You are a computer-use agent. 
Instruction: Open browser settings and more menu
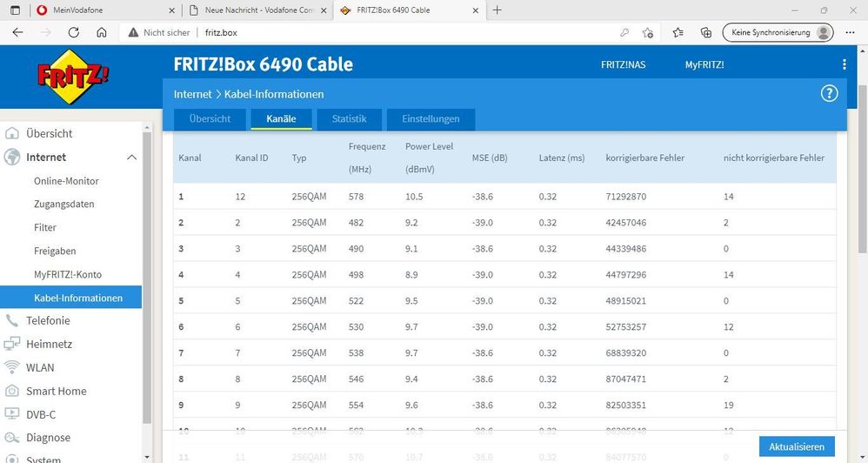[851, 33]
